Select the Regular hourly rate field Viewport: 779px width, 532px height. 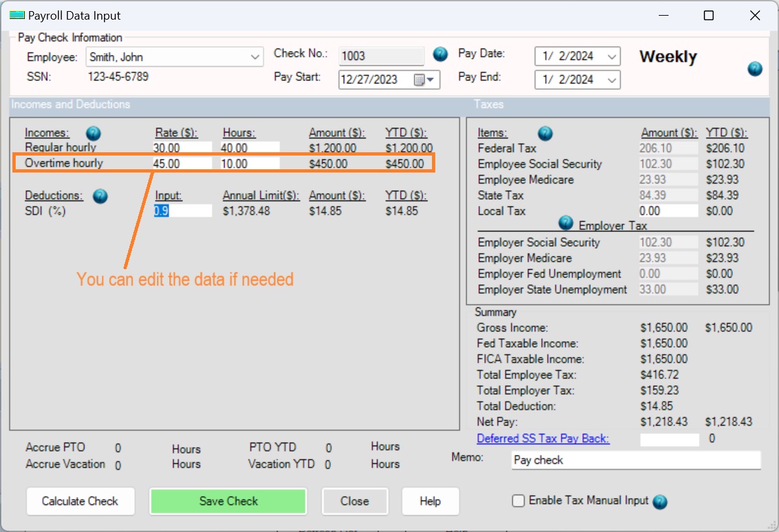[x=182, y=148]
